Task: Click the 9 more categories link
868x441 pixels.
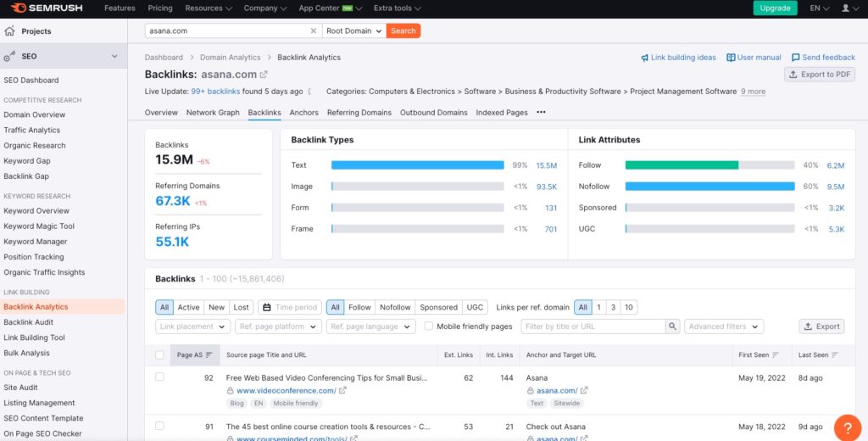Action: 753,92
